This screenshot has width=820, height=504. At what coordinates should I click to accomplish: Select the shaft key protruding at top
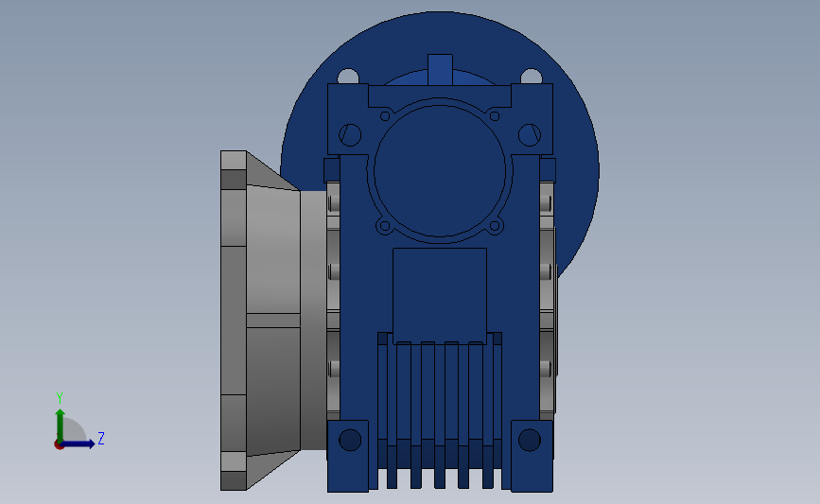[440, 70]
